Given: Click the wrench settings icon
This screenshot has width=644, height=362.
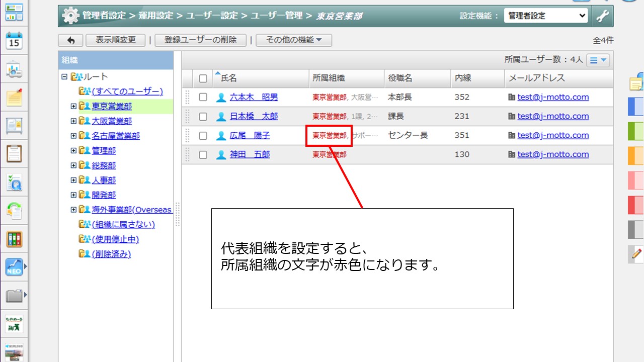Looking at the screenshot, I should click(x=602, y=16).
